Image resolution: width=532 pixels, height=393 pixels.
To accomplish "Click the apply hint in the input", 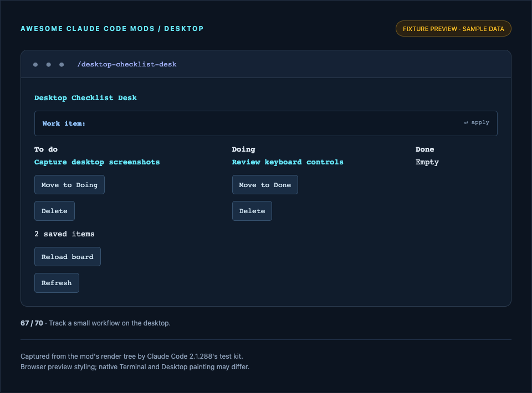I will [477, 122].
